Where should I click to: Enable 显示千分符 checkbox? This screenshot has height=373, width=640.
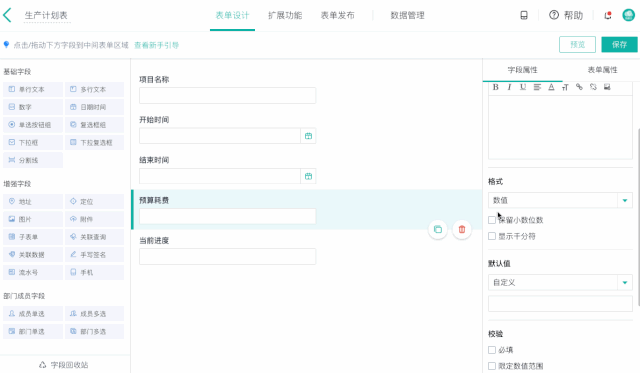(492, 236)
